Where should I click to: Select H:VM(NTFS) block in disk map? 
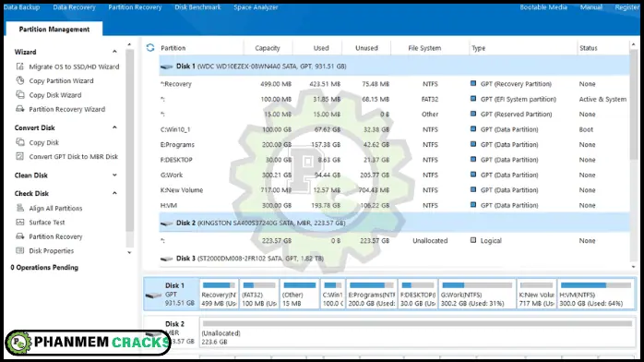[596, 295]
